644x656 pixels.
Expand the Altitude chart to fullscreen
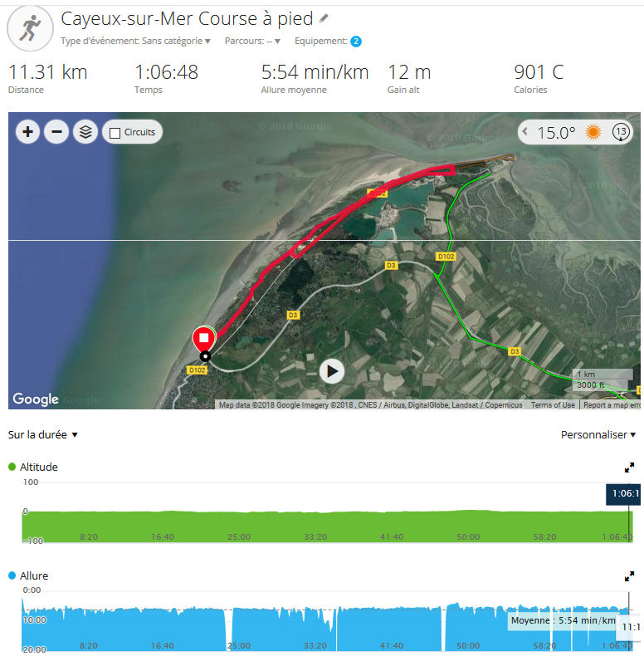pos(629,468)
